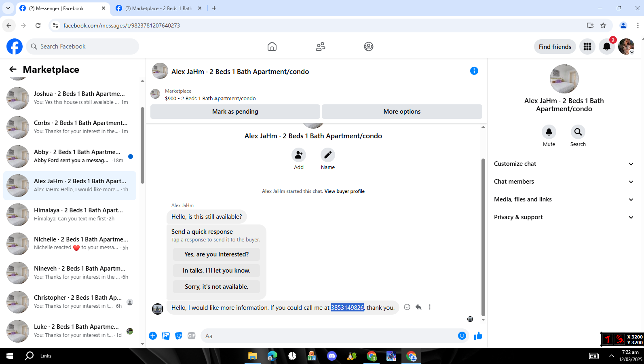Open Joshua's conversation
The width and height of the screenshot is (644, 364).
pyautogui.click(x=70, y=98)
